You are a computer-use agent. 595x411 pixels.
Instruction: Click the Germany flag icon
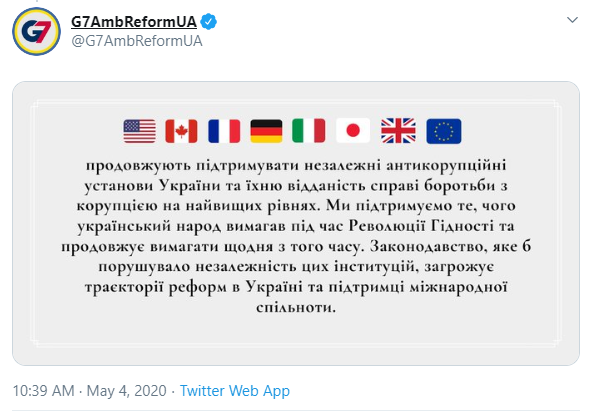pyautogui.click(x=266, y=131)
